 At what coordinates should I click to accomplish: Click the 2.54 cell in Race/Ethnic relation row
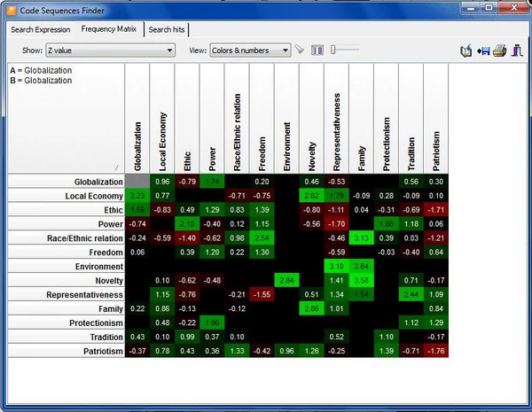click(x=262, y=238)
